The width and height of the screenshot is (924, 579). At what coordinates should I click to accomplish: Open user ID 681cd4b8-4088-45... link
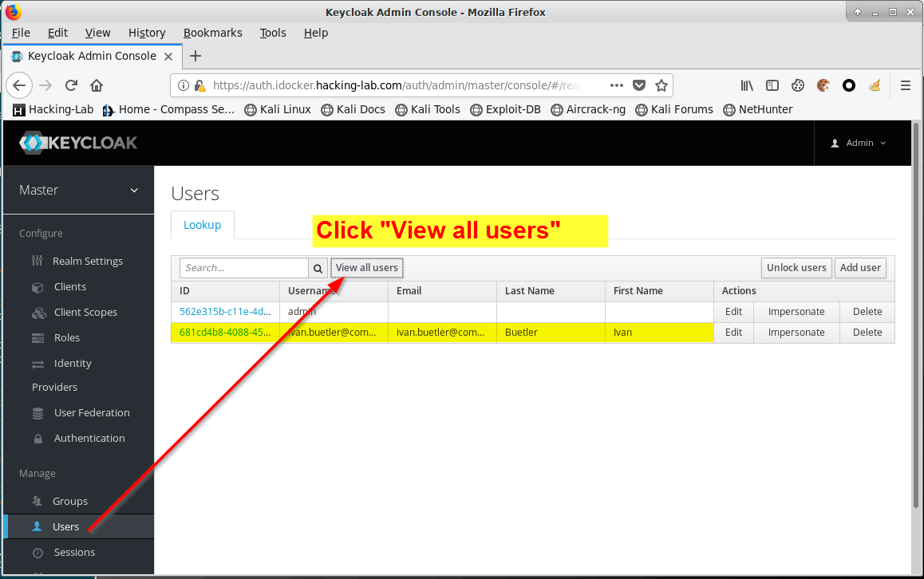tap(225, 333)
